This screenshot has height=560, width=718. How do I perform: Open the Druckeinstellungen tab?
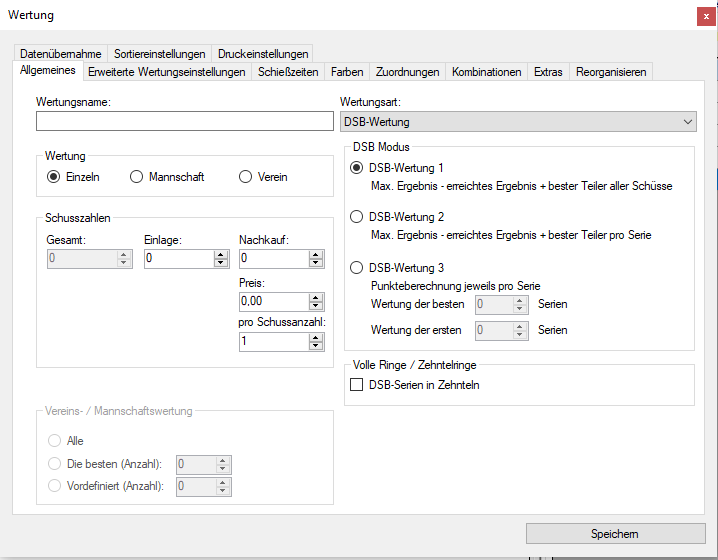pos(262,54)
